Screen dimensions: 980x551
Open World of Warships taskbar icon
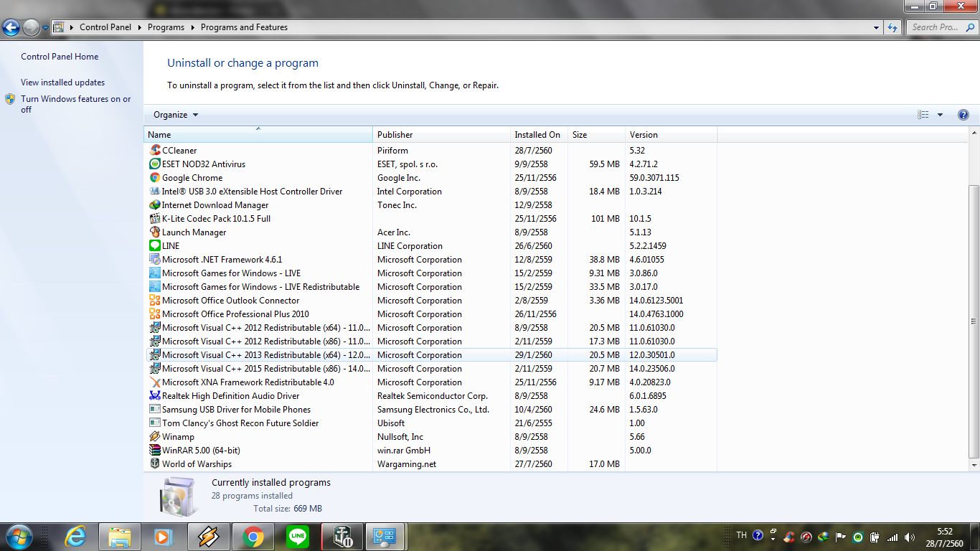coord(342,537)
